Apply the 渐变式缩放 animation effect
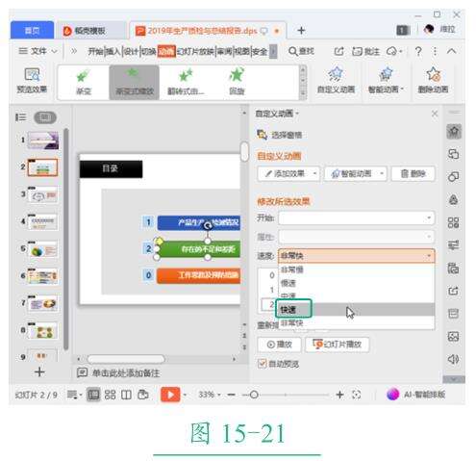The height and width of the screenshot is (461, 476). 135,82
